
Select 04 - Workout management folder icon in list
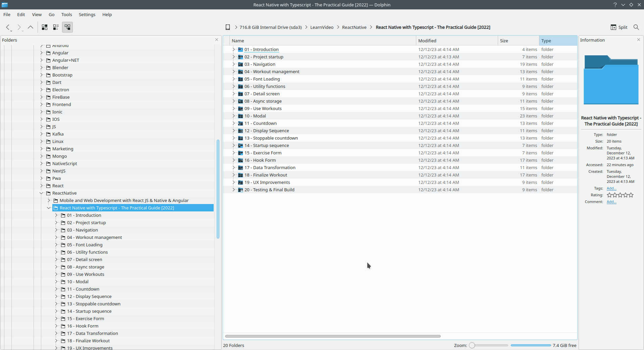pyautogui.click(x=240, y=71)
